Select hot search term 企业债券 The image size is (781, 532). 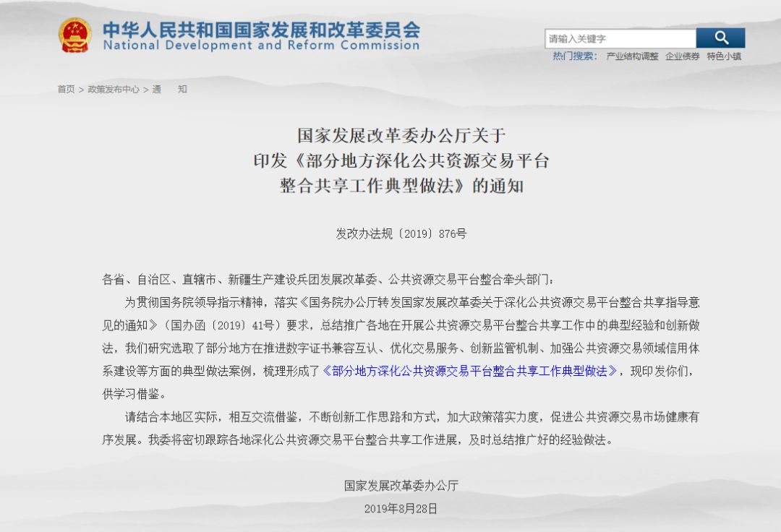(683, 56)
